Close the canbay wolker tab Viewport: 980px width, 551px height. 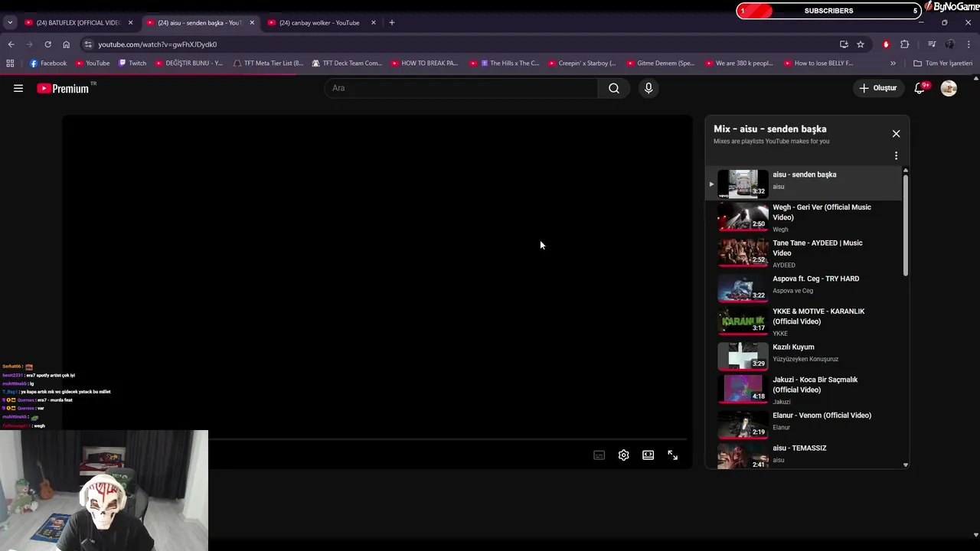(x=374, y=23)
